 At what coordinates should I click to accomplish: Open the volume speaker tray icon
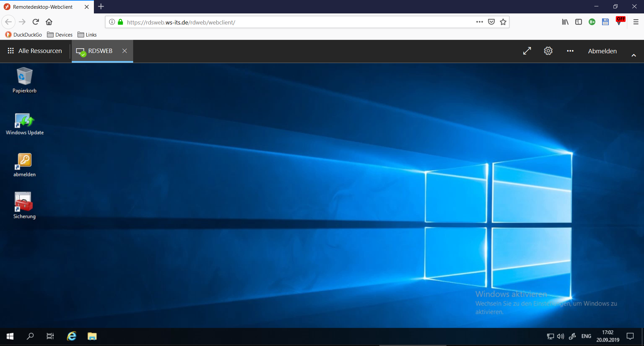pos(560,336)
